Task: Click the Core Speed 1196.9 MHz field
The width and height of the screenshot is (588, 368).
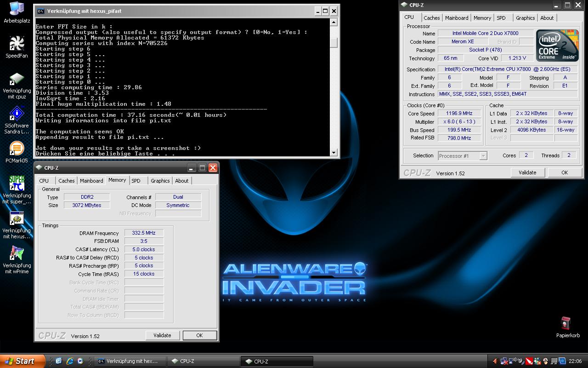Action: (459, 113)
